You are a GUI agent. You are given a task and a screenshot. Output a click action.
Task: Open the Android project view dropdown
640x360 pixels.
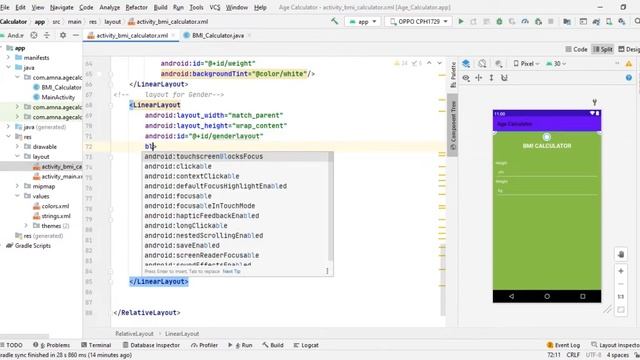pyautogui.click(x=12, y=36)
